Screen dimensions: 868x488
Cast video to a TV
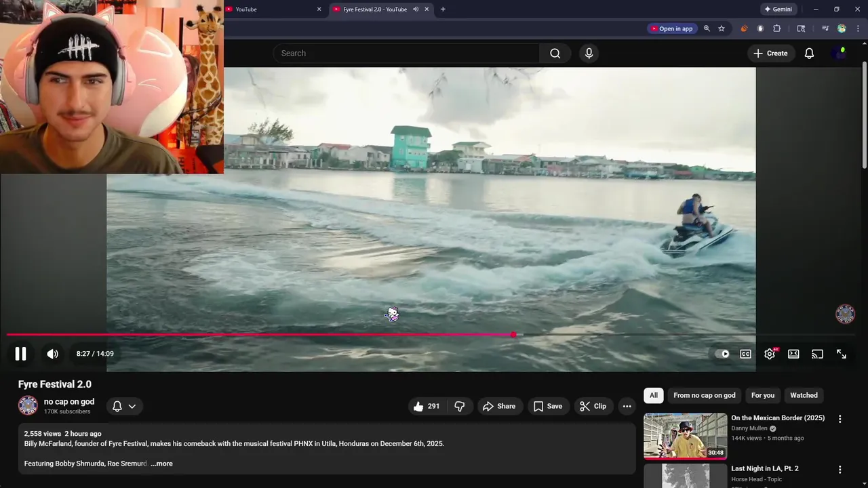click(817, 354)
